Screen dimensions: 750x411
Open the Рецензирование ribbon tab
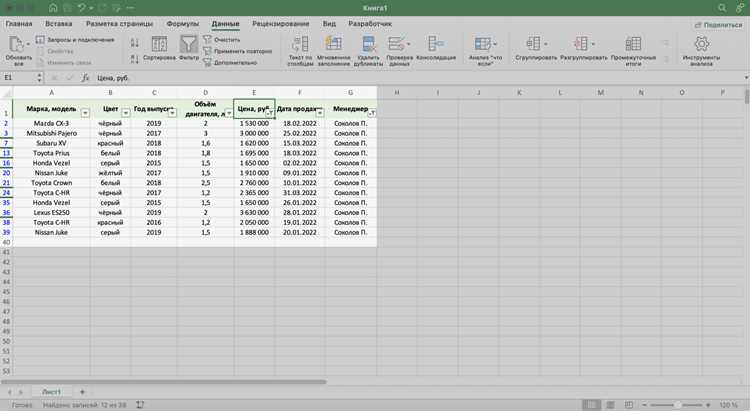click(x=281, y=23)
